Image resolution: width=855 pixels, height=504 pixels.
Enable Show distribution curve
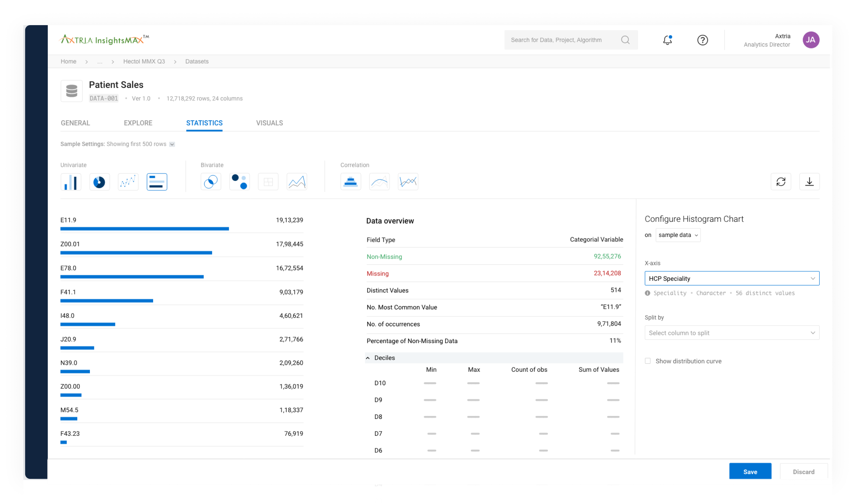[x=648, y=361]
